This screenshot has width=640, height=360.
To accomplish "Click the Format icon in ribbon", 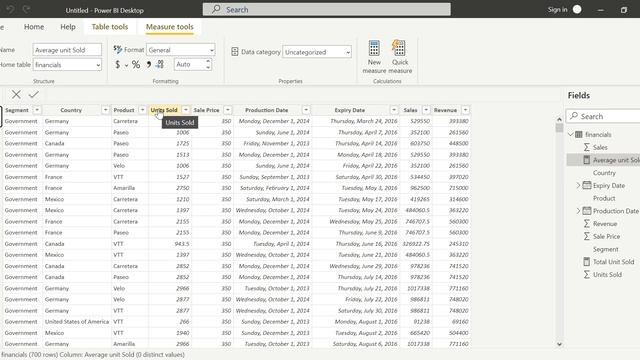I will [118, 49].
